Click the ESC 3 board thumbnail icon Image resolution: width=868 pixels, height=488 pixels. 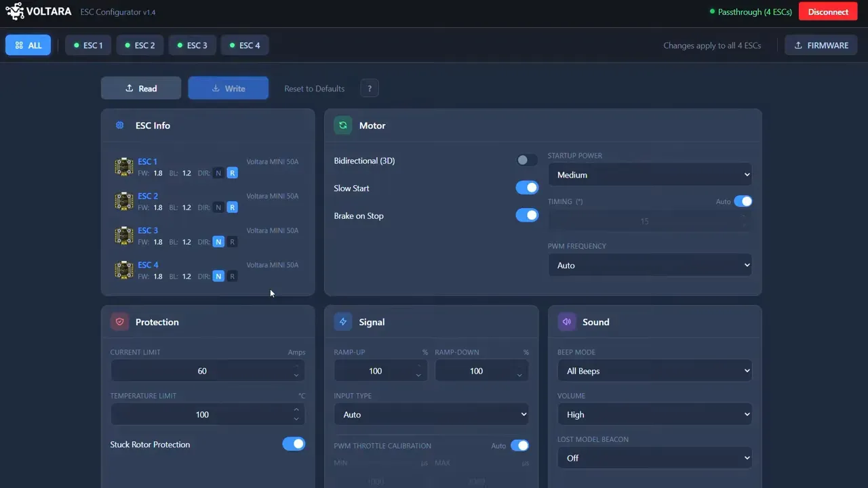click(x=124, y=236)
